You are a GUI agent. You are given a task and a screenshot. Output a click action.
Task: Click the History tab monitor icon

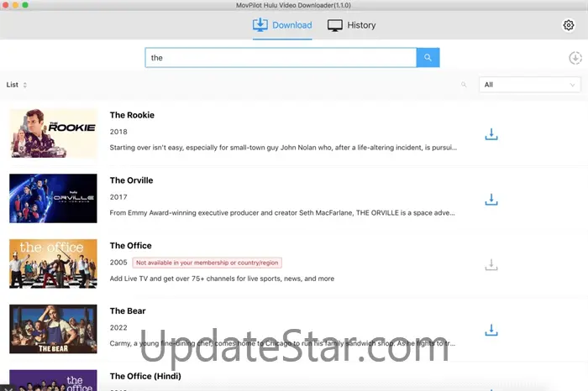click(335, 25)
